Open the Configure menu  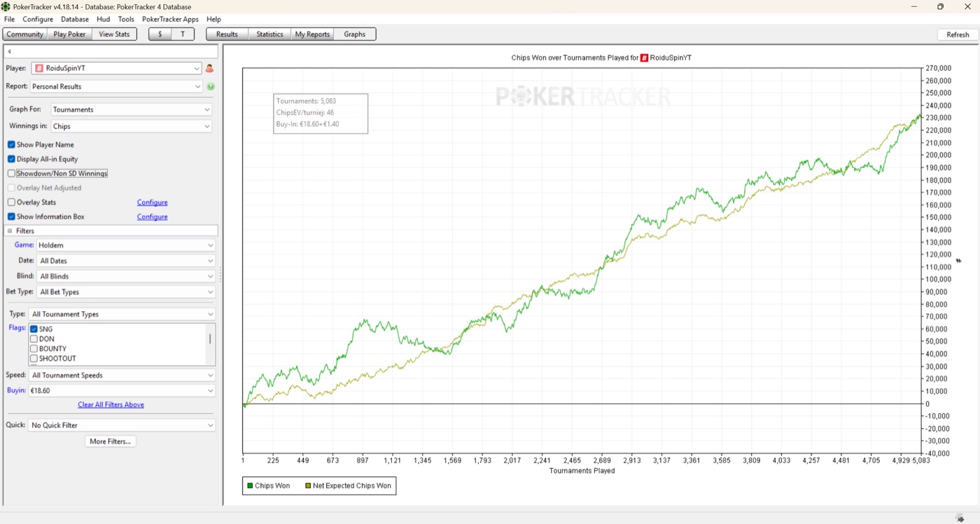click(38, 19)
